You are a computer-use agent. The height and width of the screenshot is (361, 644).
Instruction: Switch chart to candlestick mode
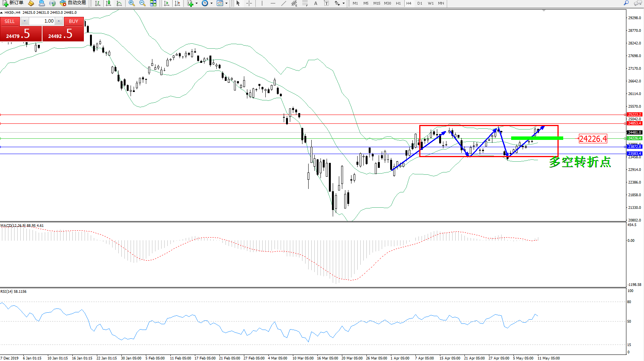click(108, 3)
